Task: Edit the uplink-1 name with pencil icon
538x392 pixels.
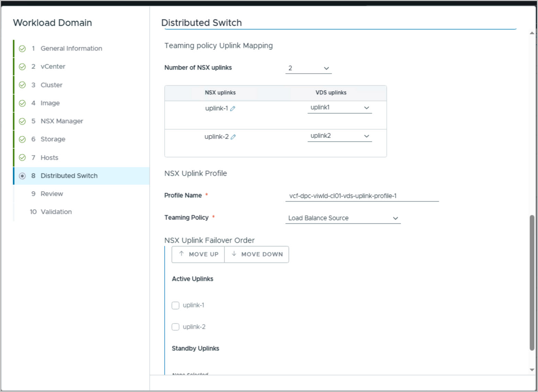Action: (233, 109)
